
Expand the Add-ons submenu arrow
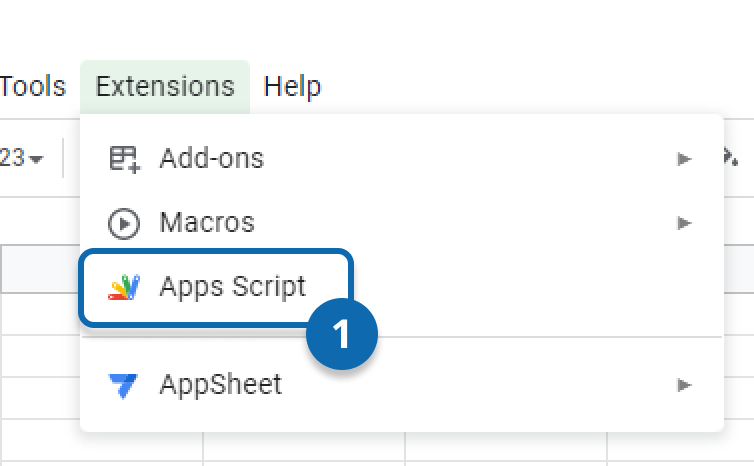[x=684, y=159]
